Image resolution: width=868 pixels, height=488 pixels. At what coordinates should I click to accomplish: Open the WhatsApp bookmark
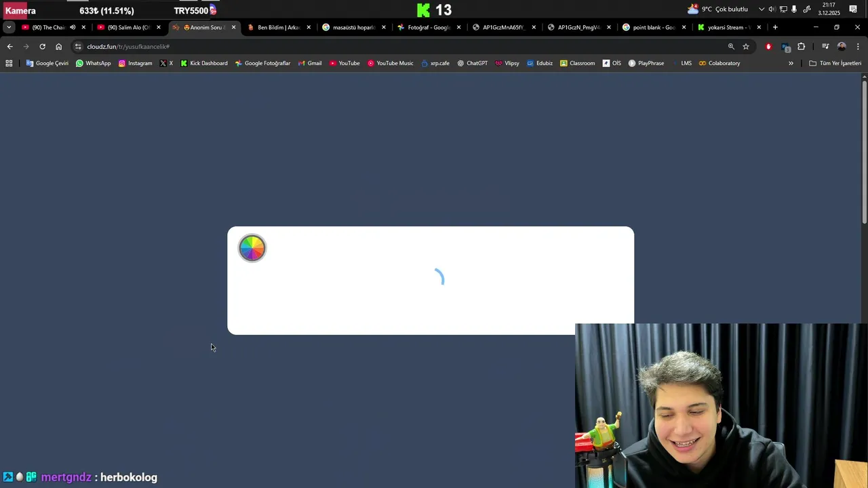coord(93,63)
